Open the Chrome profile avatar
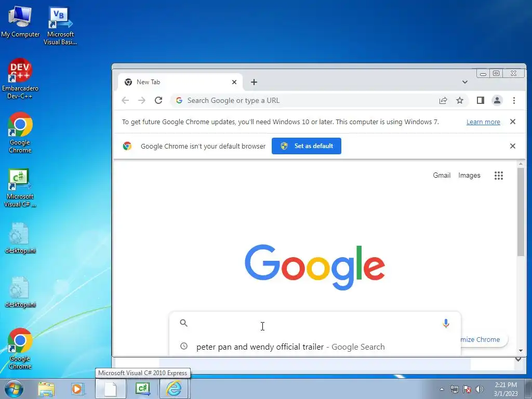Screen dimensions: 532x399 [497, 100]
